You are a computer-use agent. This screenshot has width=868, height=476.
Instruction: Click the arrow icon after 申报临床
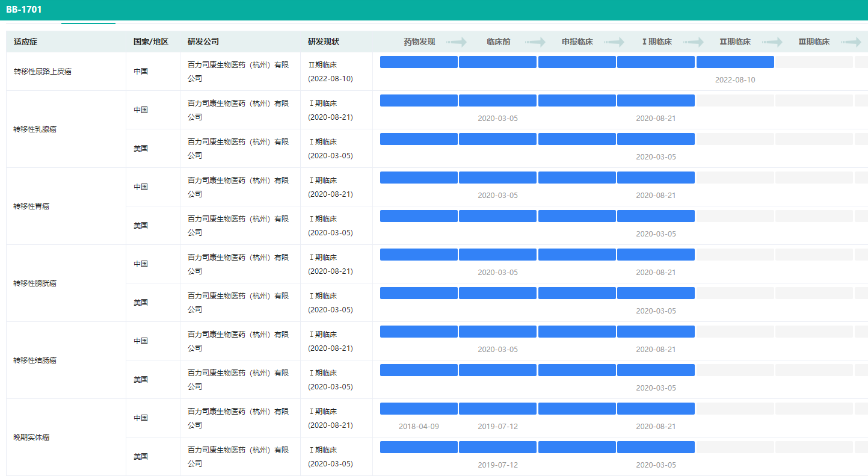click(614, 42)
